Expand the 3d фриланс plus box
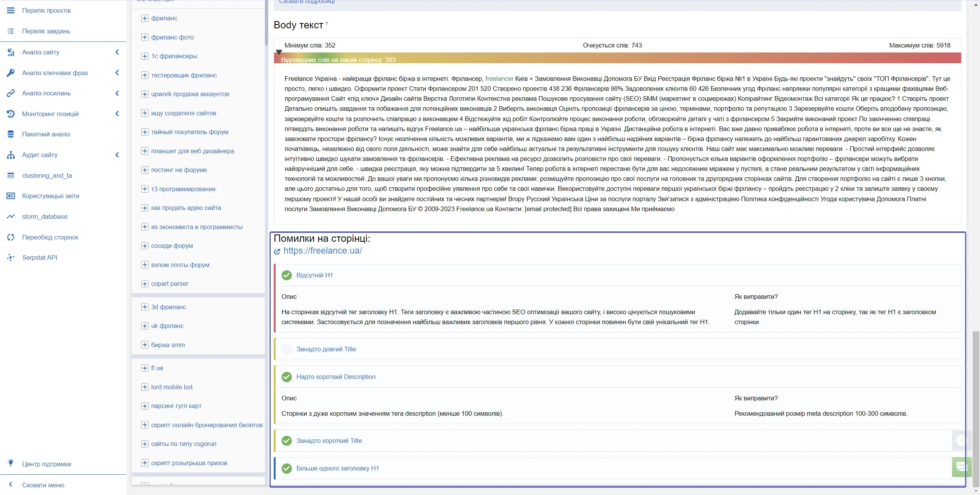The width and height of the screenshot is (980, 495). pyautogui.click(x=145, y=307)
